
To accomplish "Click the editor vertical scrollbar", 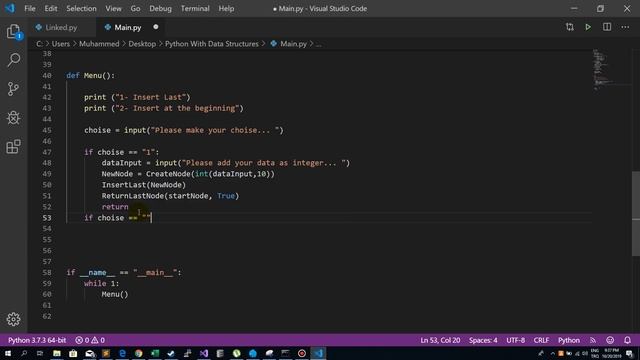I will 636,214.
